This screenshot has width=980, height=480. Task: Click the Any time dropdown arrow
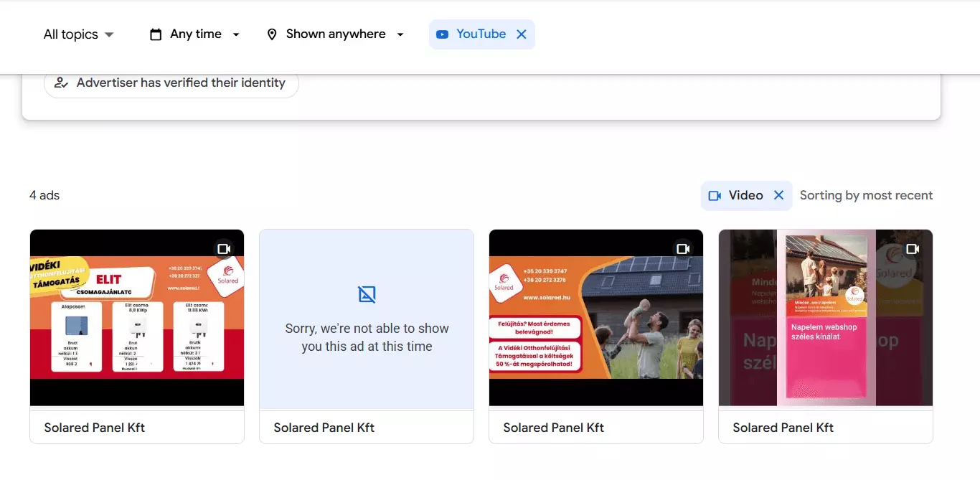pos(236,34)
